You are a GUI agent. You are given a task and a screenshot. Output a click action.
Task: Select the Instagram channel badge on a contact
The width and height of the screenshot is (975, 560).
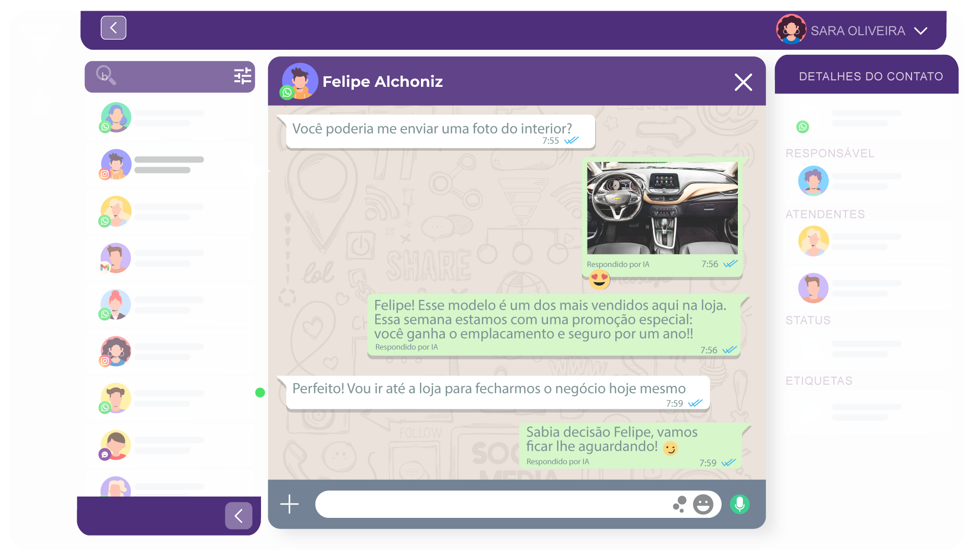click(x=105, y=174)
